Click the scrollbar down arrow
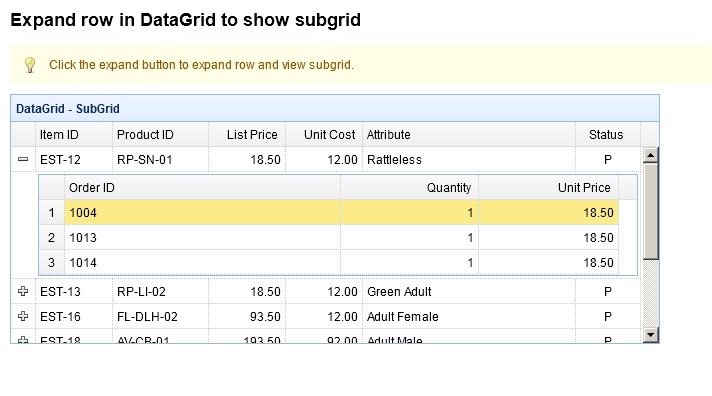712x396 pixels. coord(651,335)
